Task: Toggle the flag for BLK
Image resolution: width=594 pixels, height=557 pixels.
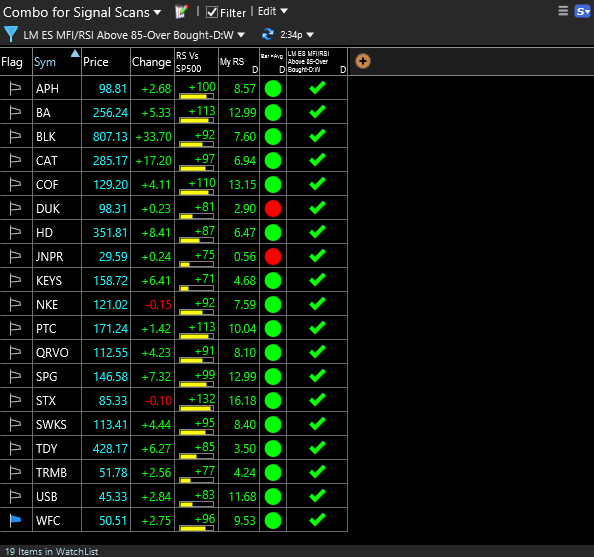Action: click(15, 136)
